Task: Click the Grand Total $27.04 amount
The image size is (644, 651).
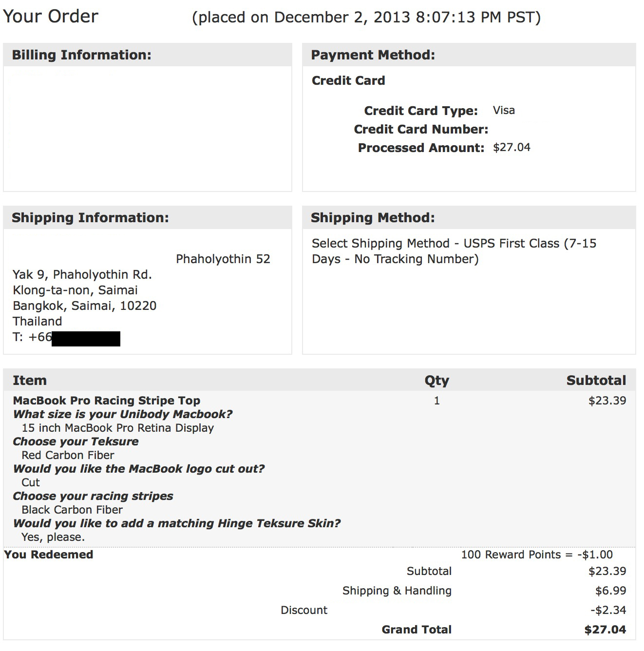Action: click(605, 630)
